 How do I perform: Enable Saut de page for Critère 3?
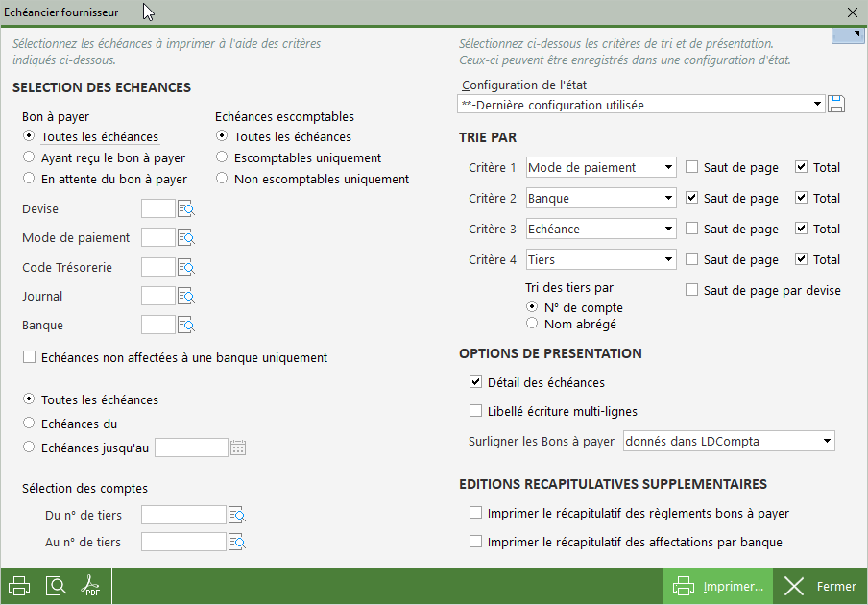tap(692, 229)
